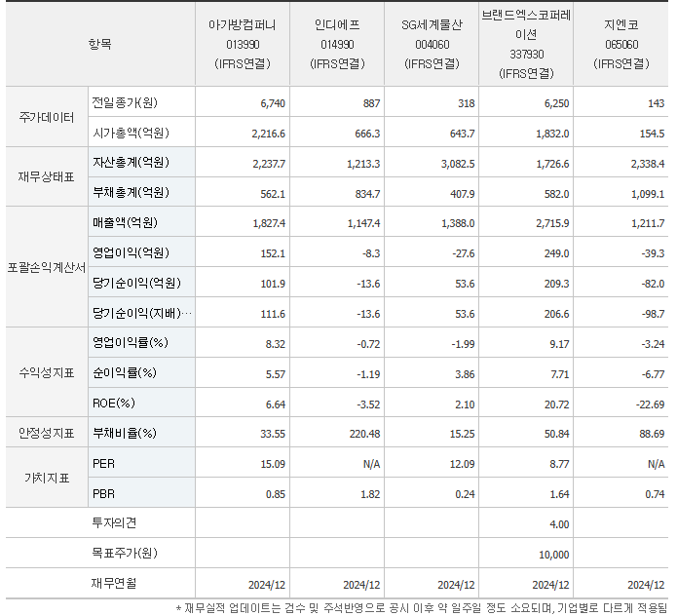Screen dimensions: 677x616
Task: Click the 자산총계(억원) row label
Action: click(131, 163)
